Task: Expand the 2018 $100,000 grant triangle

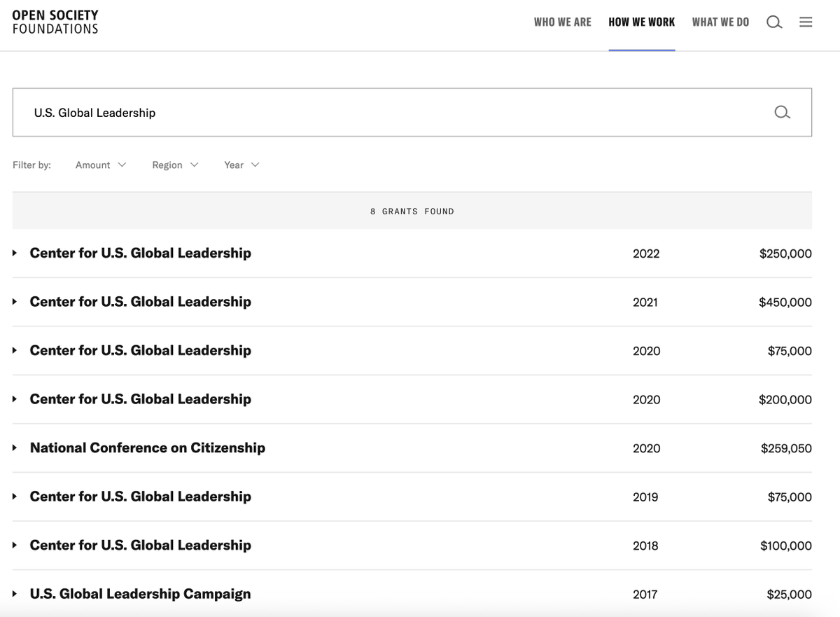Action: [15, 546]
